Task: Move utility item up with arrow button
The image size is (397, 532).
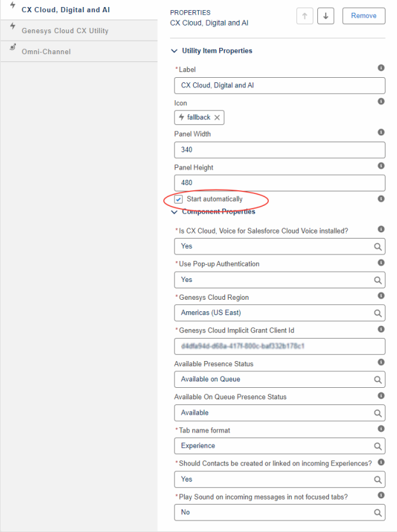Action: point(305,16)
